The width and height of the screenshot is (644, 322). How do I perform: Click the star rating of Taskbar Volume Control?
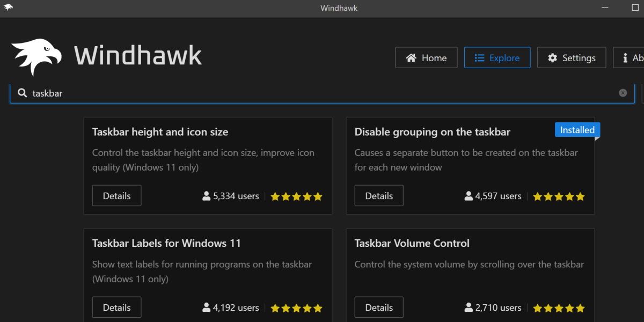559,308
